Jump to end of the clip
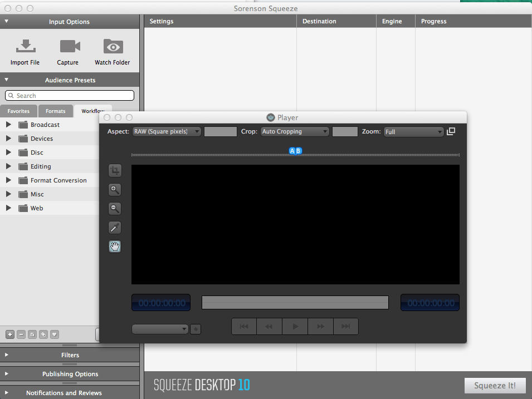Screen dimensions: 532x399 pyautogui.click(x=346, y=327)
